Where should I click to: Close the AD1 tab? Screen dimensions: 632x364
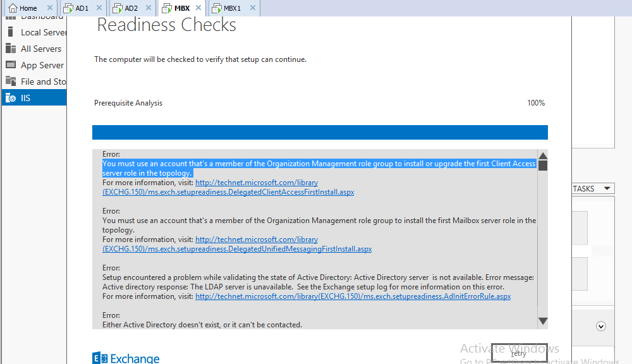click(x=99, y=8)
